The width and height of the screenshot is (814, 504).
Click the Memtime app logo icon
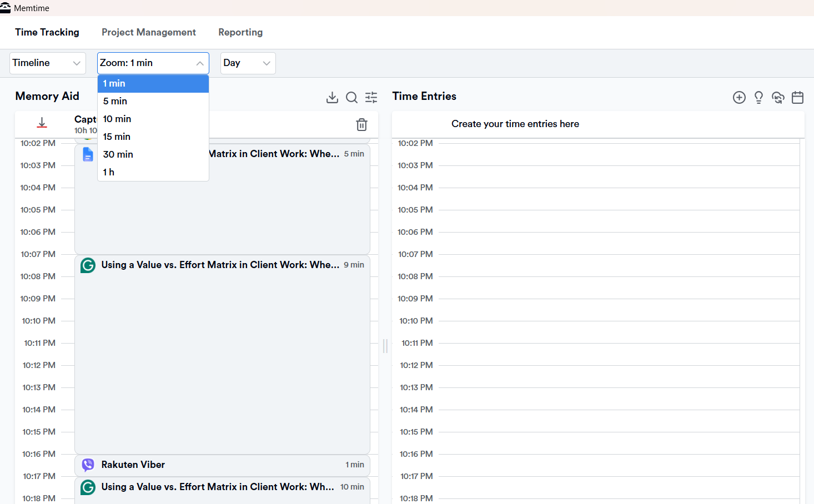pos(6,8)
